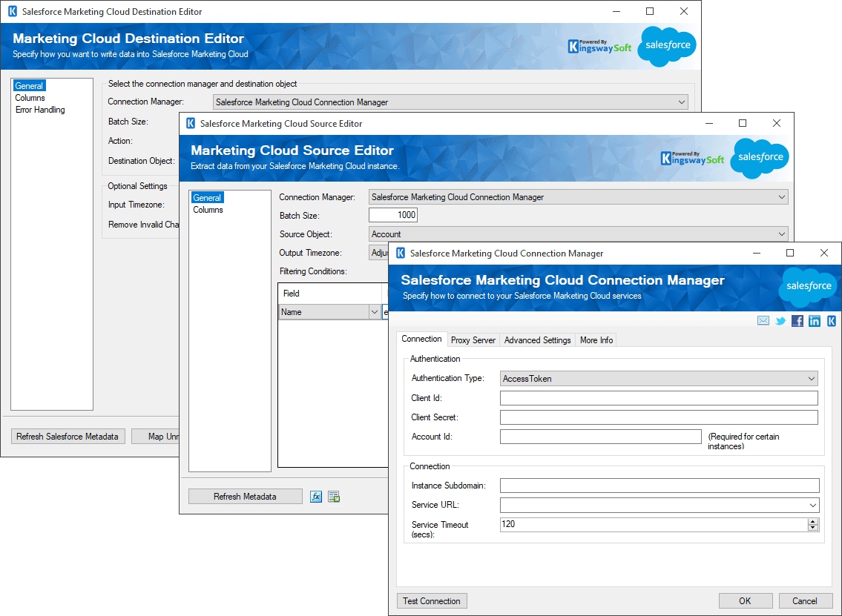
Task: Click the KingswaySoft K icon beside LinkedIn
Action: tap(832, 321)
